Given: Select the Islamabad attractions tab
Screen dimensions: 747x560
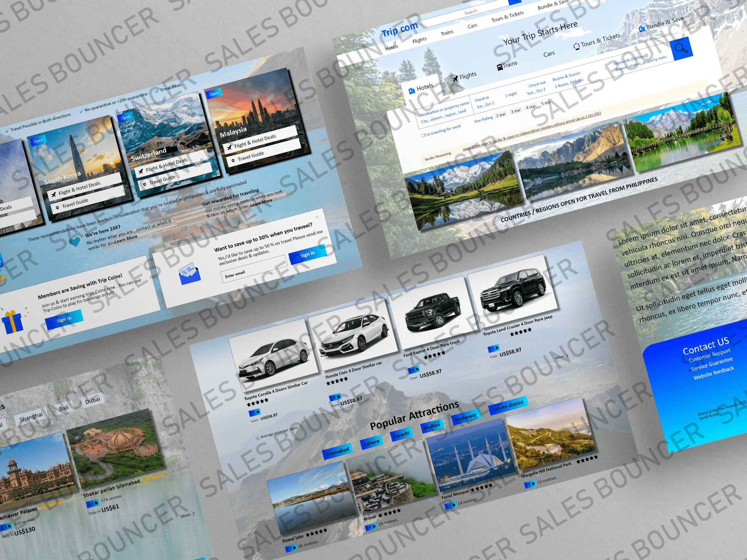Looking at the screenshot, I should pyautogui.click(x=337, y=451).
